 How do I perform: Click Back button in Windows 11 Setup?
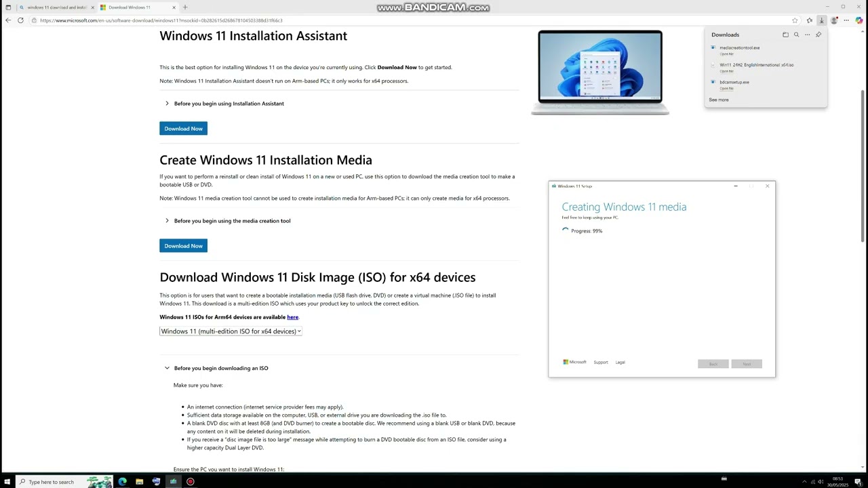pos(713,364)
